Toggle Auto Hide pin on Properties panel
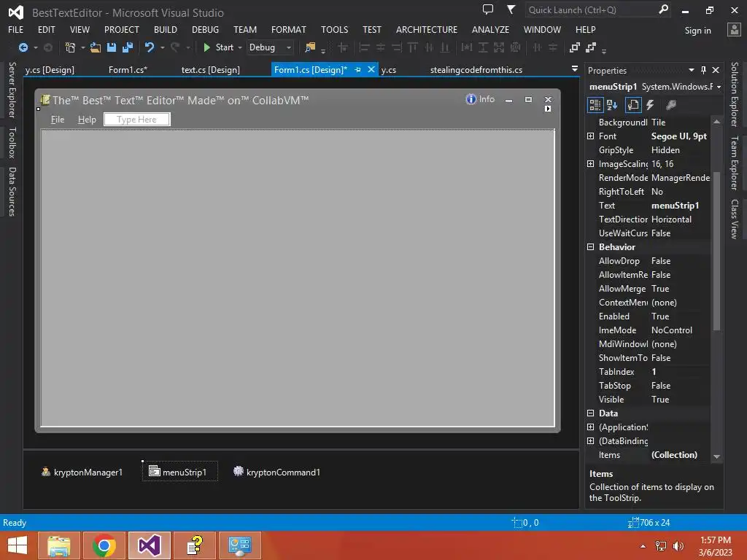The width and height of the screenshot is (747, 560). [x=704, y=70]
